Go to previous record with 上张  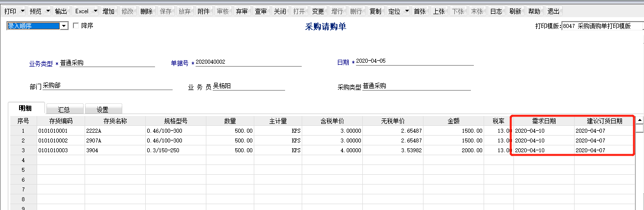[439, 11]
